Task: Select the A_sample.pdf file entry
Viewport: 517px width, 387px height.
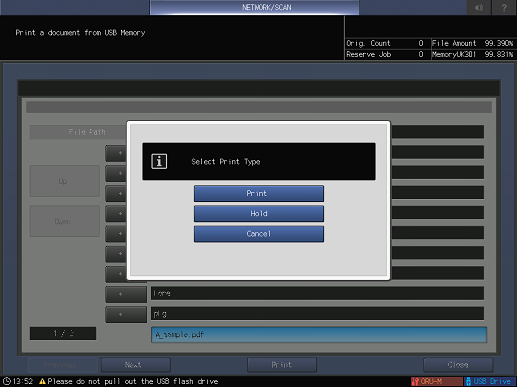Action: pos(319,335)
